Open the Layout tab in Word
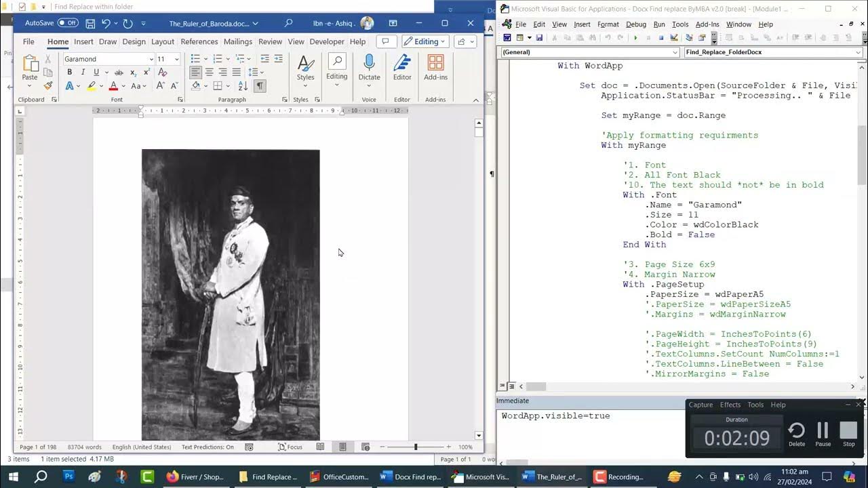The image size is (868, 488). click(x=163, y=41)
